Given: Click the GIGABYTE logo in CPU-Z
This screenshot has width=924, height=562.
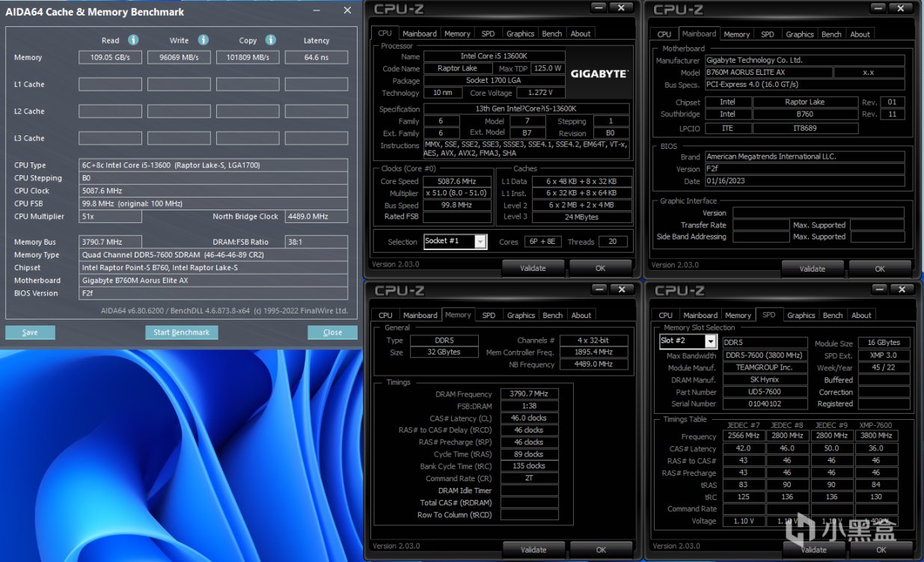Looking at the screenshot, I should 599,74.
